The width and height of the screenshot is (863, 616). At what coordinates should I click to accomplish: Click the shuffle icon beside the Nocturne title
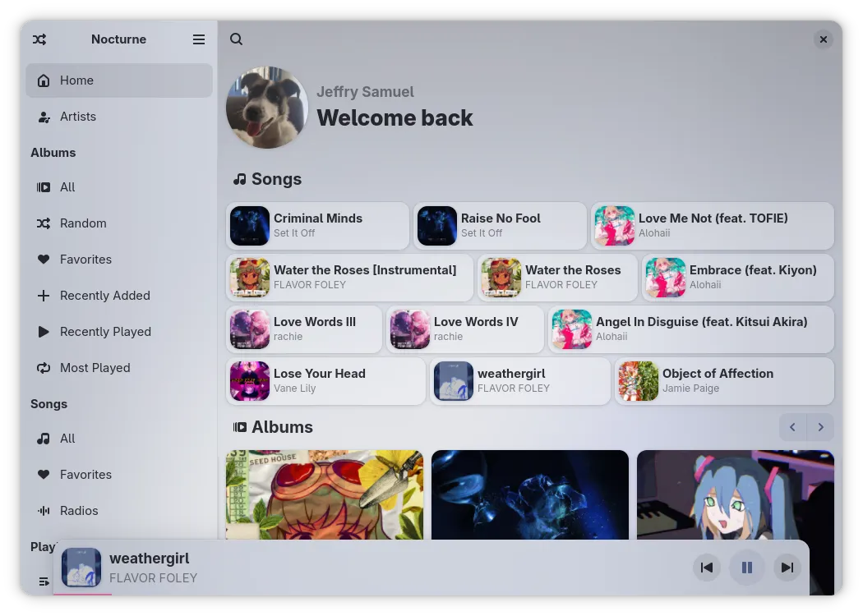pos(39,39)
